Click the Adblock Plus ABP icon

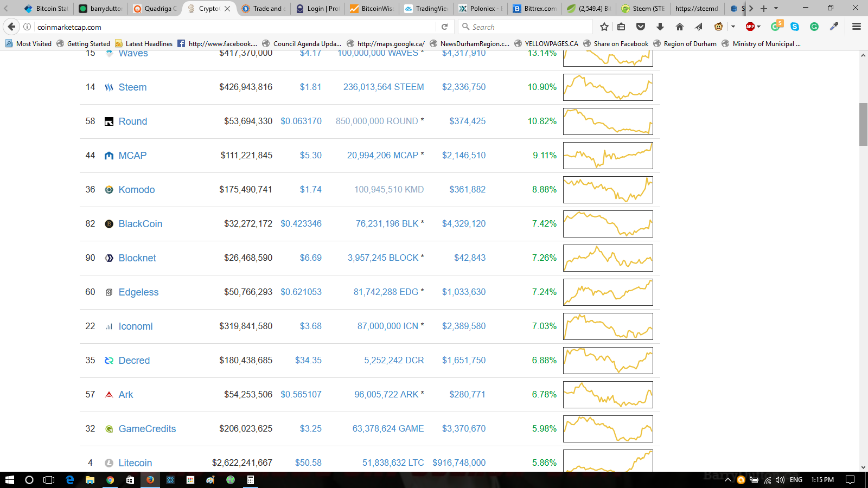pos(750,27)
